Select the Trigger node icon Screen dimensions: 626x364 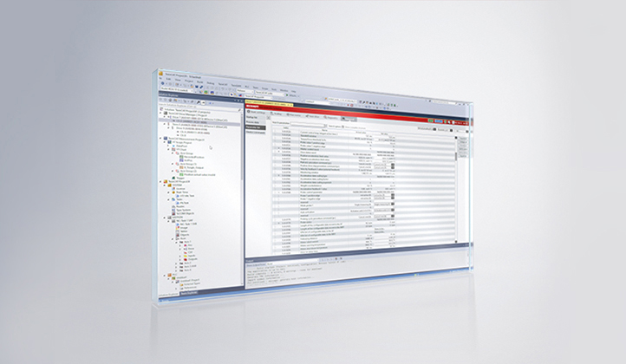tap(173, 178)
